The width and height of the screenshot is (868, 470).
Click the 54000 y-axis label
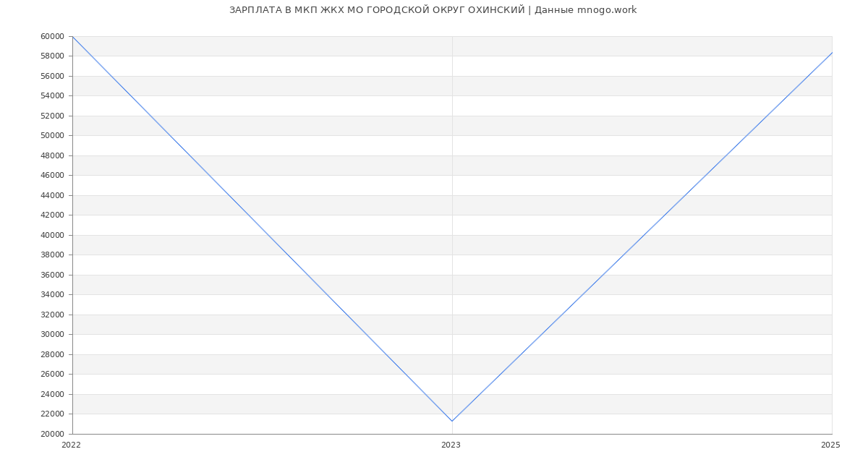coord(53,96)
